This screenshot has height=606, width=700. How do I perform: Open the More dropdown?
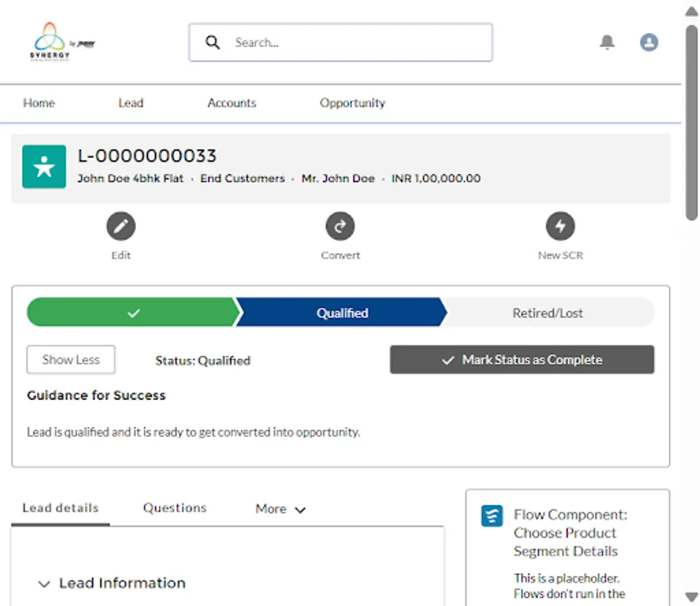click(x=279, y=509)
